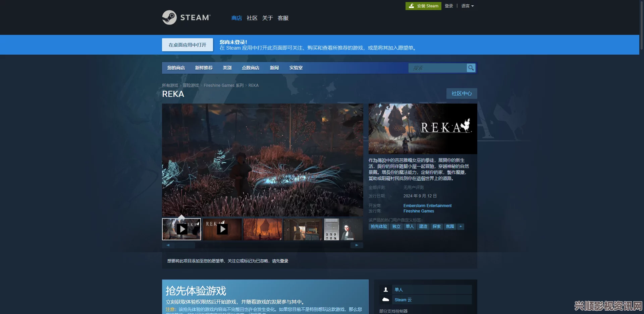Viewport: 644px width, 314px height.
Task: Click 在桌面应用中打开 button
Action: coord(187,45)
